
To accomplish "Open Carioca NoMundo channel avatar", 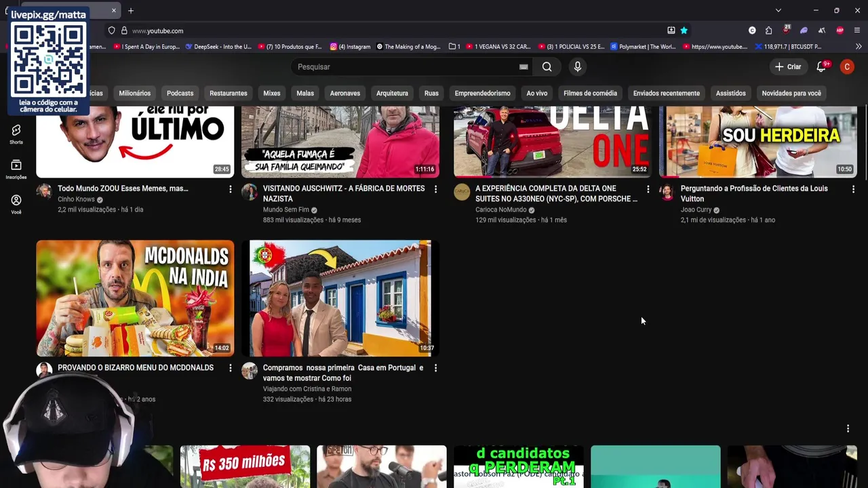I will [462, 191].
